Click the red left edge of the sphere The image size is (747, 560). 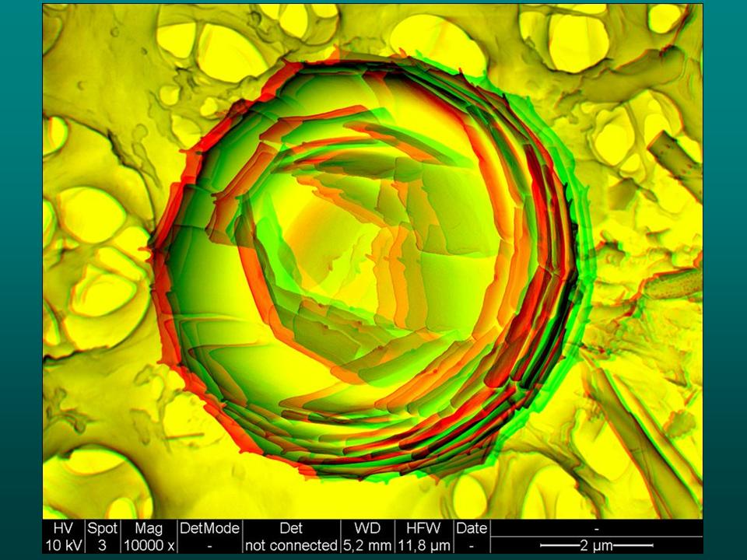[158, 257]
